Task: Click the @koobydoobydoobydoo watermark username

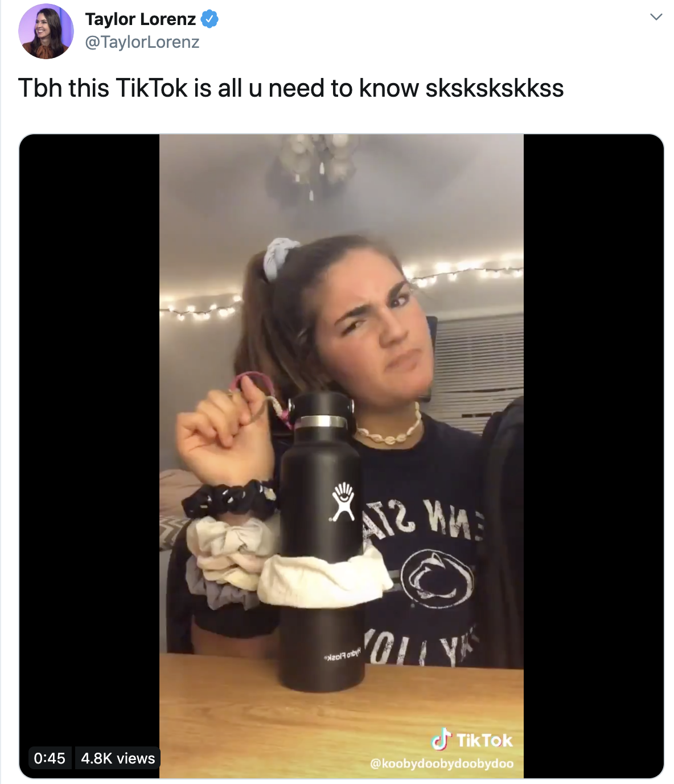Action: pyautogui.click(x=442, y=763)
